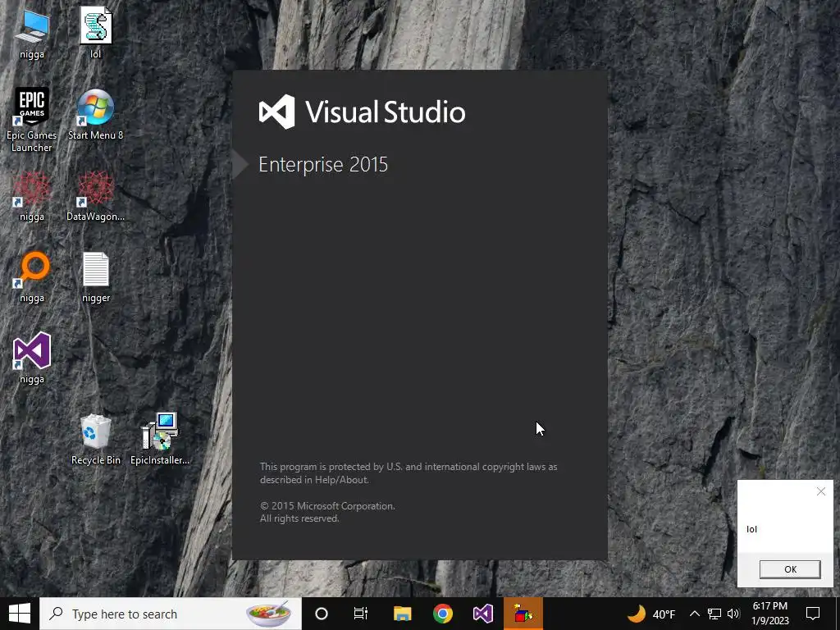This screenshot has height=630, width=840.
Task: Open the clock showing 6:17 PM
Action: (x=770, y=614)
